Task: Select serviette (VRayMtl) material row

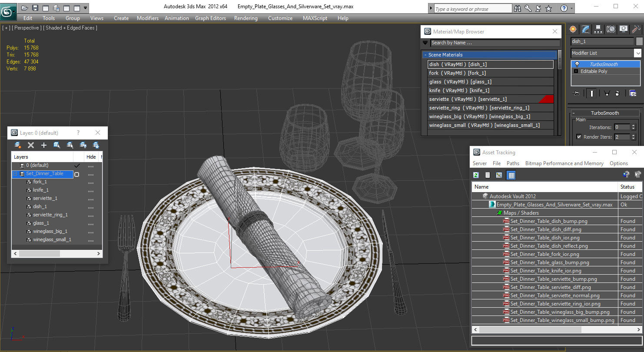Action: 491,99
